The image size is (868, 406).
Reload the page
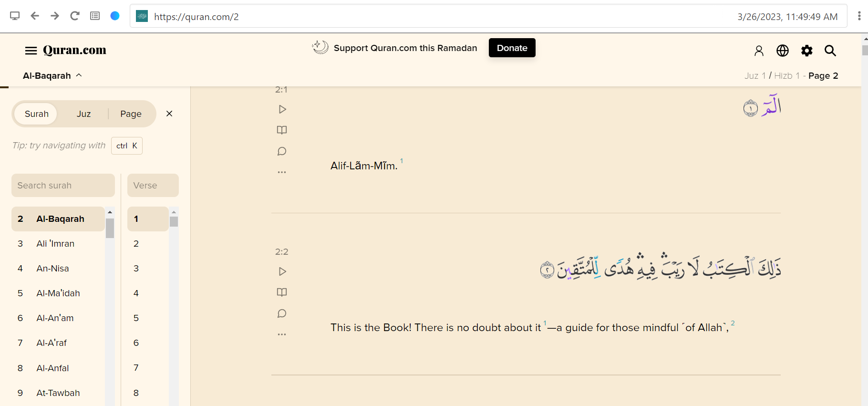[75, 16]
